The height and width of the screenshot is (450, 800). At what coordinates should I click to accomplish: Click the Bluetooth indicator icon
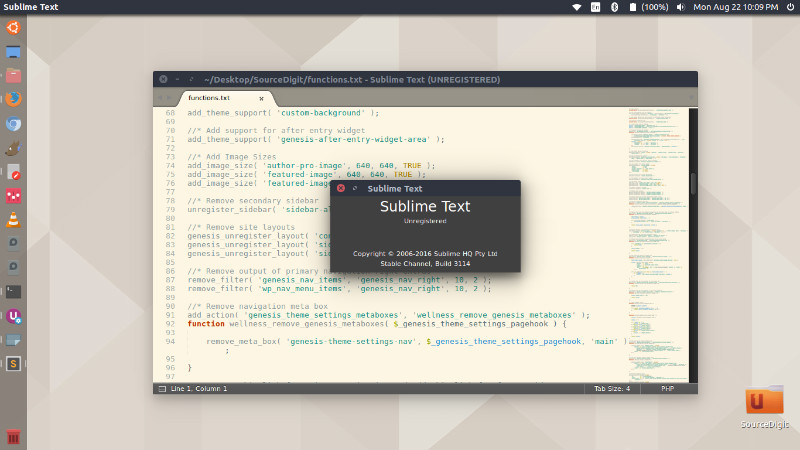(614, 7)
